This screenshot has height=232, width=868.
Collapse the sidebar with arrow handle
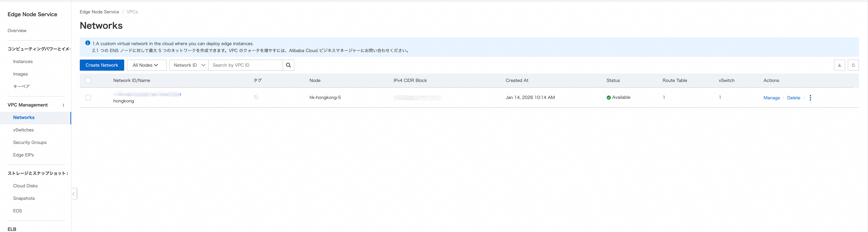click(74, 194)
